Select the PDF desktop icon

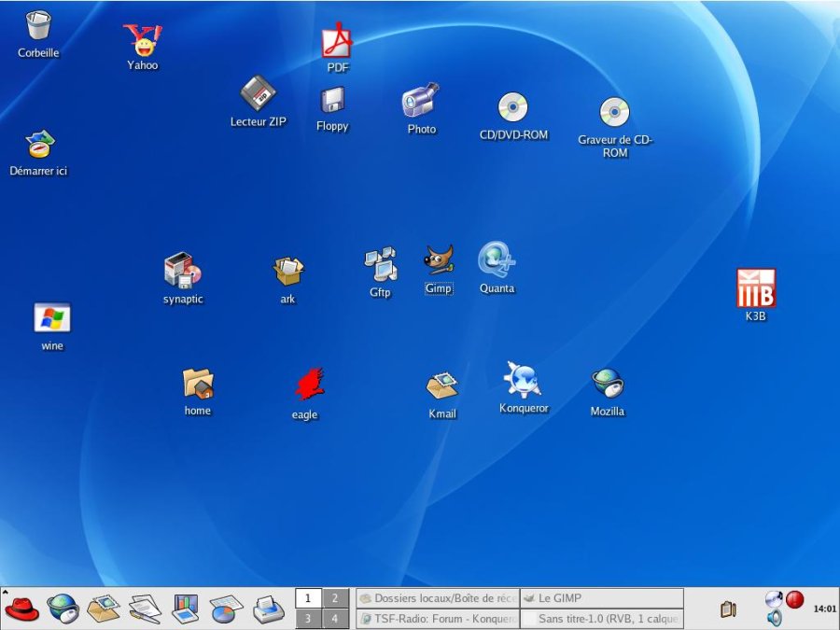[x=336, y=40]
